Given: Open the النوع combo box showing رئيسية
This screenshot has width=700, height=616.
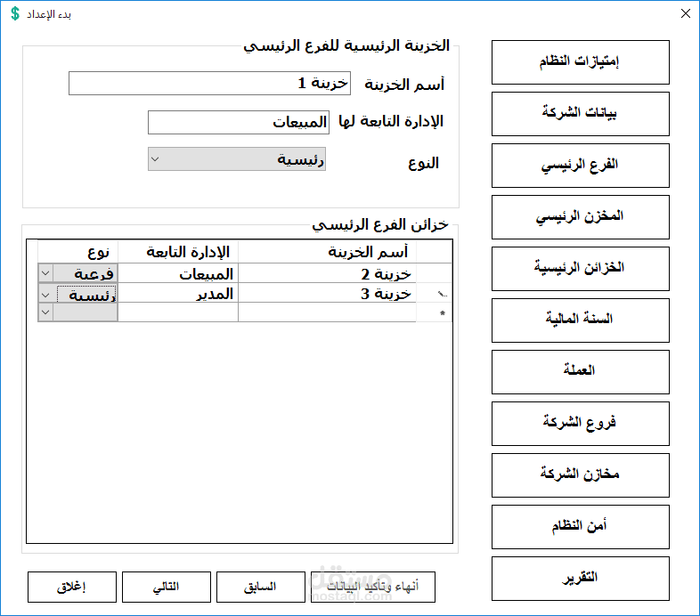Looking at the screenshot, I should [x=237, y=159].
